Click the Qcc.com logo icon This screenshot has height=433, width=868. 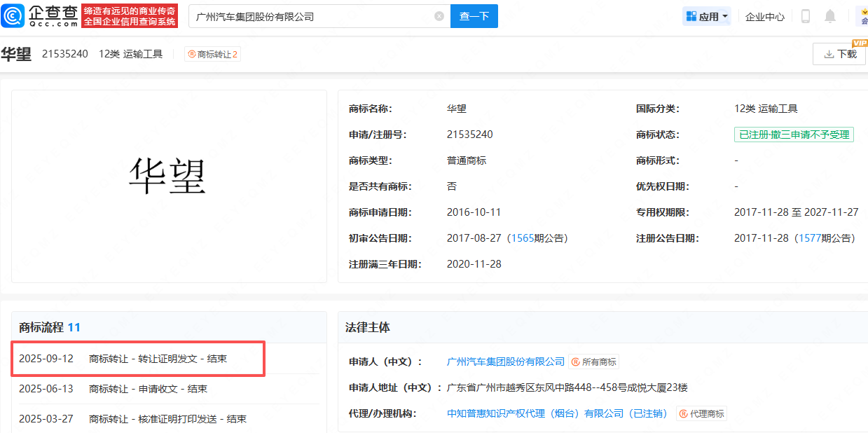point(13,15)
